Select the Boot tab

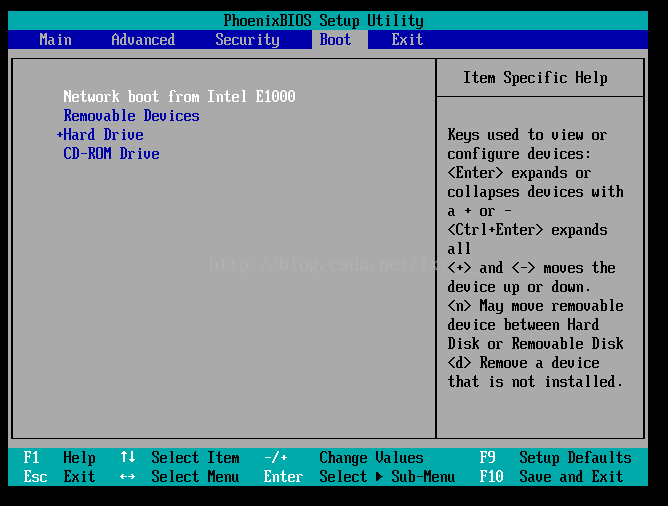[x=335, y=40]
